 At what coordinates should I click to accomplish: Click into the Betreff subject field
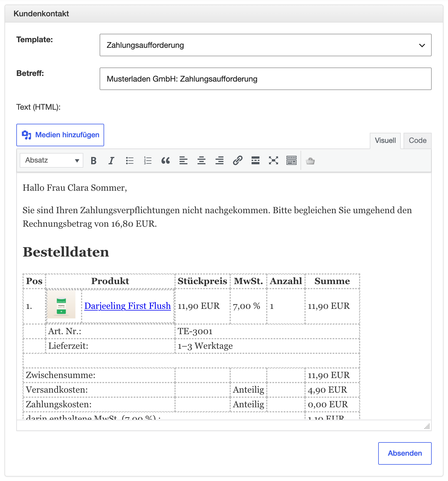266,79
